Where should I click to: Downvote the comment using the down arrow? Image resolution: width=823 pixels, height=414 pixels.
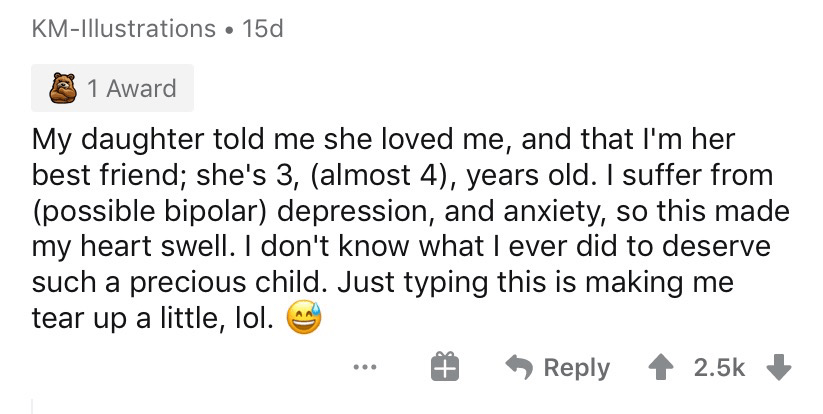(778, 367)
